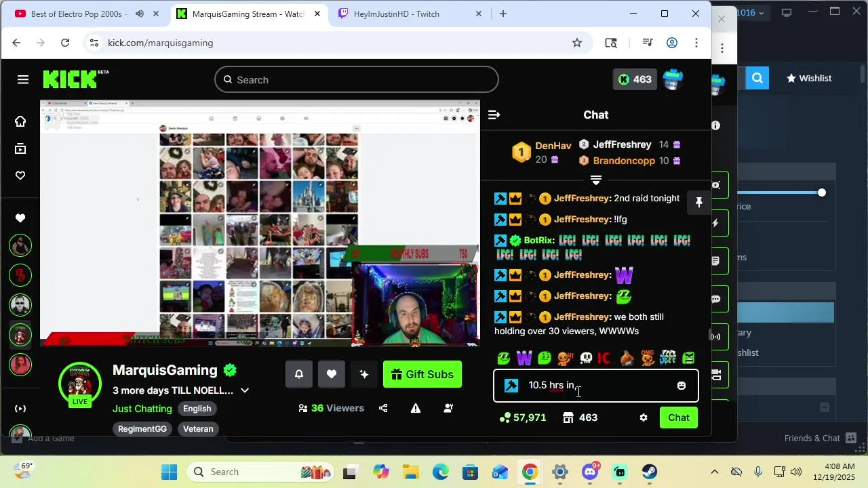Open Steam Wishlist tab
The width and height of the screenshot is (868, 488).
[809, 78]
